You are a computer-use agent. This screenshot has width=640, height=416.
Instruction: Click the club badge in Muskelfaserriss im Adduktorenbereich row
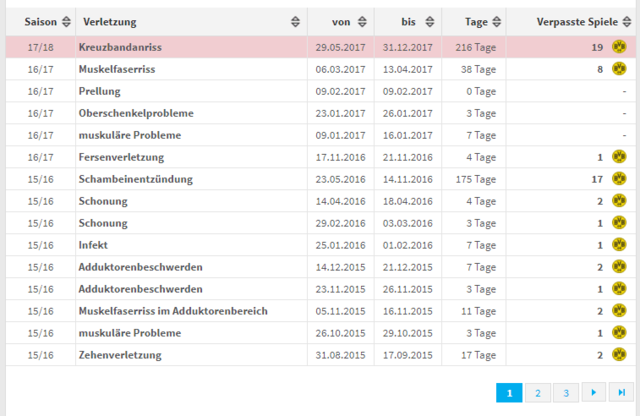619,311
